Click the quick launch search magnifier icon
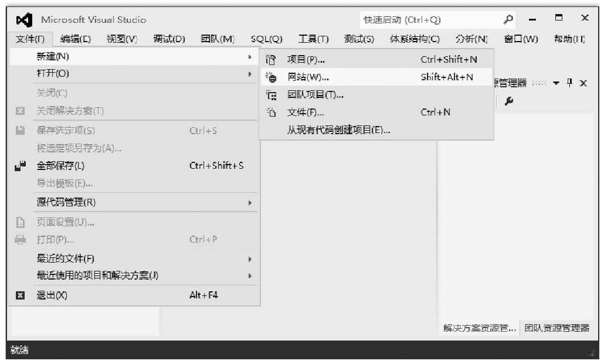The image size is (604, 364). tap(508, 19)
